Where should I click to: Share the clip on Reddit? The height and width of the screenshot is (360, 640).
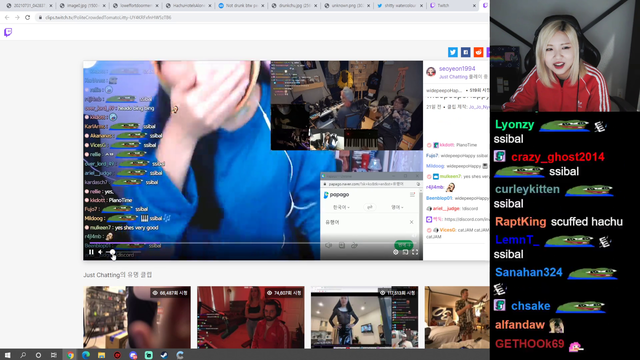pyautogui.click(x=478, y=52)
